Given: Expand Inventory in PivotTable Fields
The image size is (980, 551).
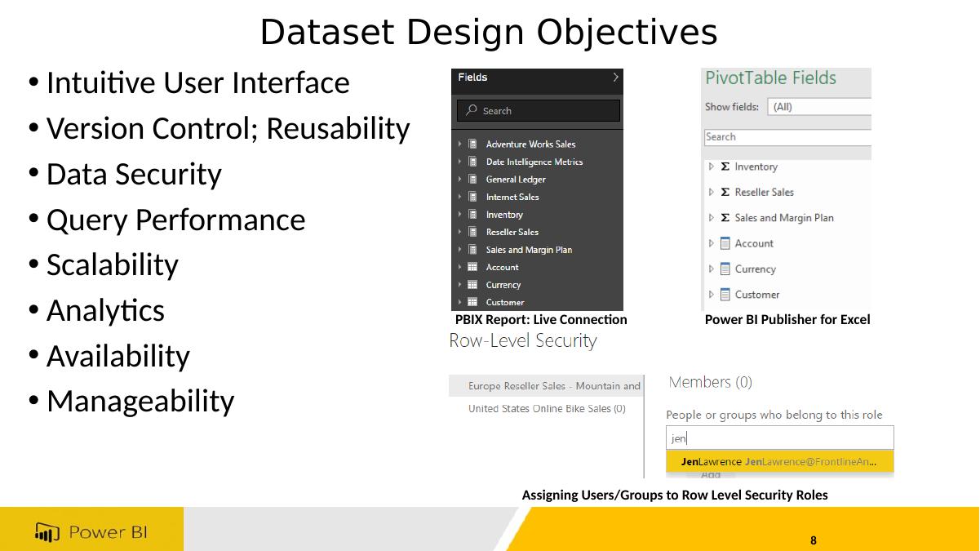Looking at the screenshot, I should click(x=712, y=167).
